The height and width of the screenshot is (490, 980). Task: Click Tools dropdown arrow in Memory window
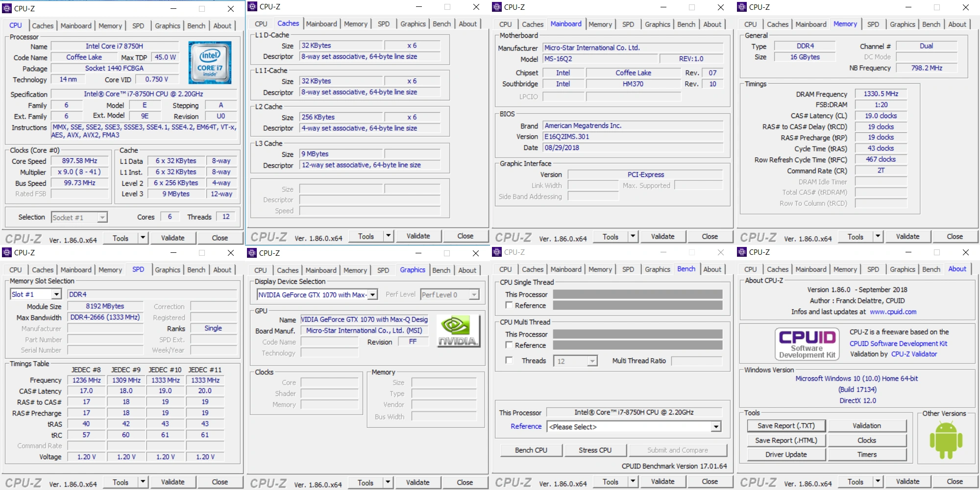click(x=878, y=237)
